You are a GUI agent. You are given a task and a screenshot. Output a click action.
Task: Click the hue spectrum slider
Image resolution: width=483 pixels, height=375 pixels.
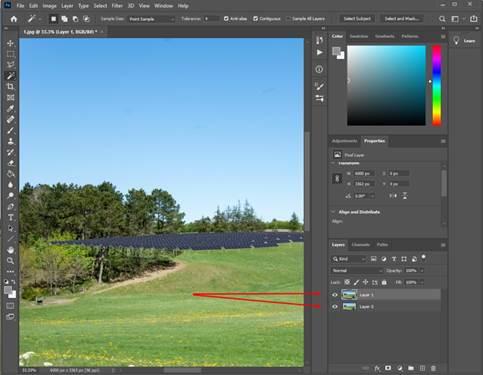[x=436, y=86]
